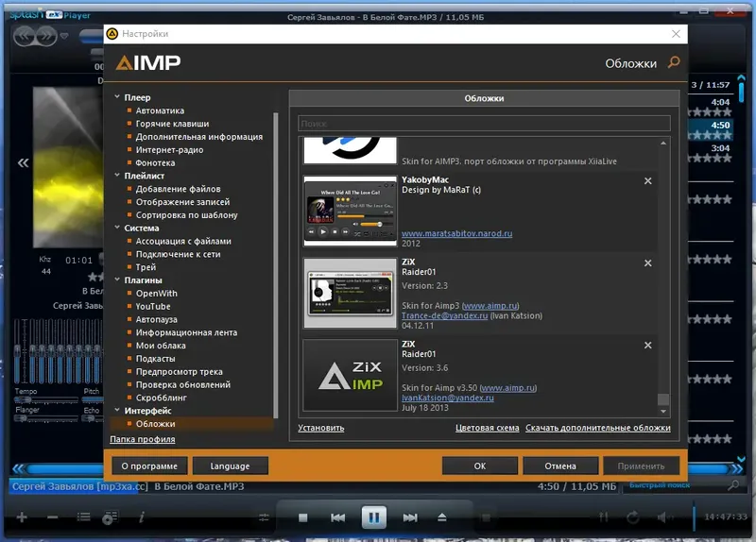Click the skin list scroll down arrow
The width and height of the screenshot is (756, 542).
pos(663,412)
